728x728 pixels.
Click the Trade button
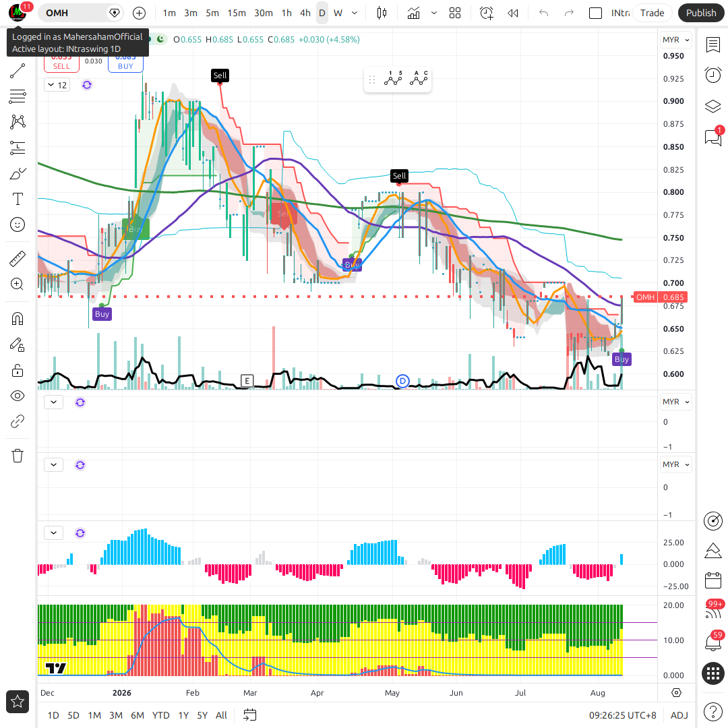click(x=652, y=13)
